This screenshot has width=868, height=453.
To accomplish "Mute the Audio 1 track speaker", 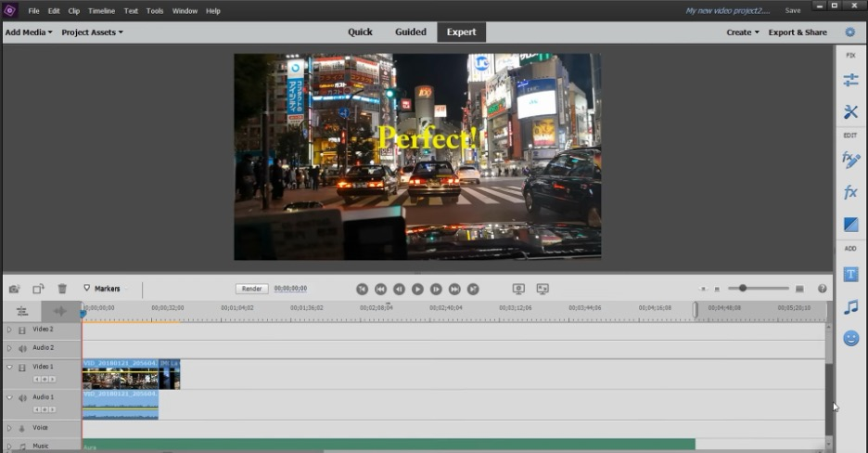I will (x=22, y=397).
